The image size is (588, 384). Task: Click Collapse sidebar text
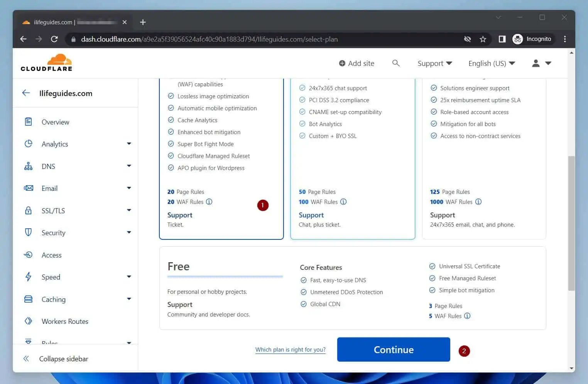(64, 359)
